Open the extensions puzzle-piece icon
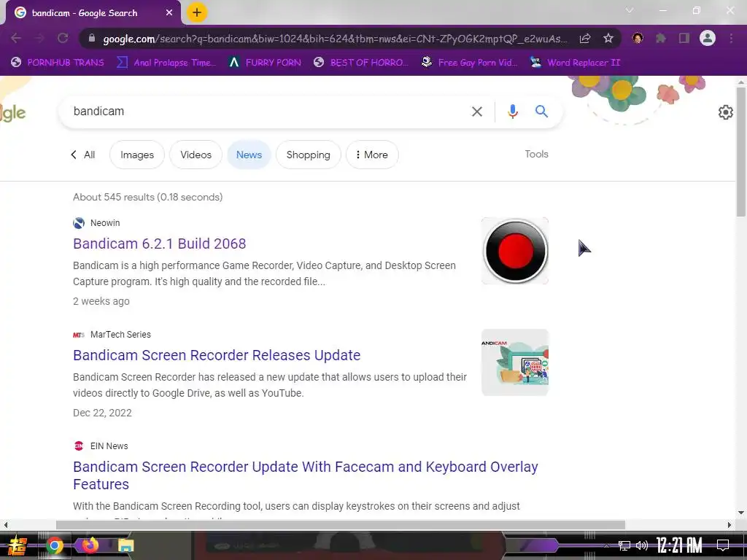Viewport: 747px width, 560px height. [x=661, y=38]
